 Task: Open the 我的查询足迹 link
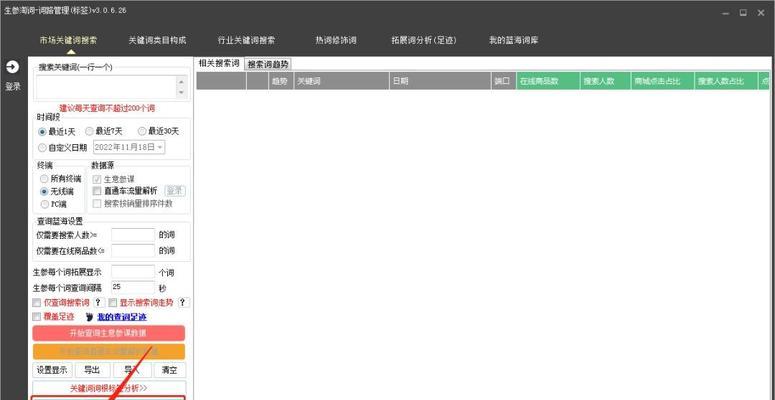[122, 317]
